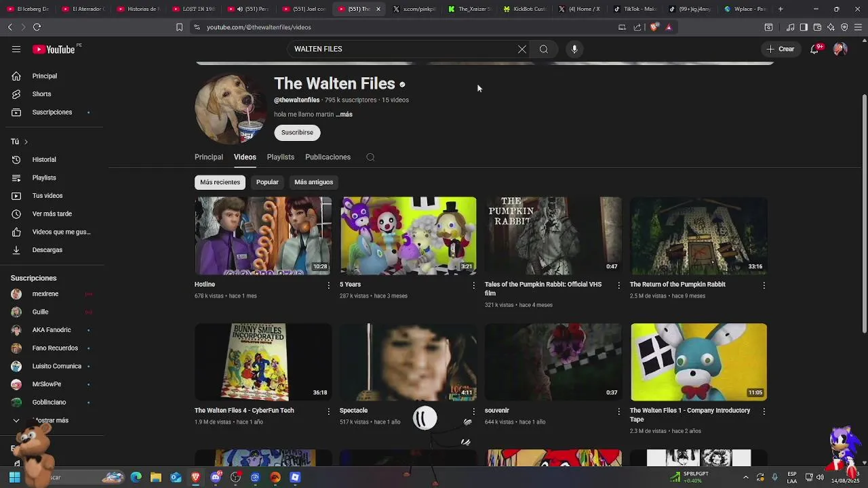The image size is (868, 488).
Task: Open the notifications bell
Action: [814, 49]
